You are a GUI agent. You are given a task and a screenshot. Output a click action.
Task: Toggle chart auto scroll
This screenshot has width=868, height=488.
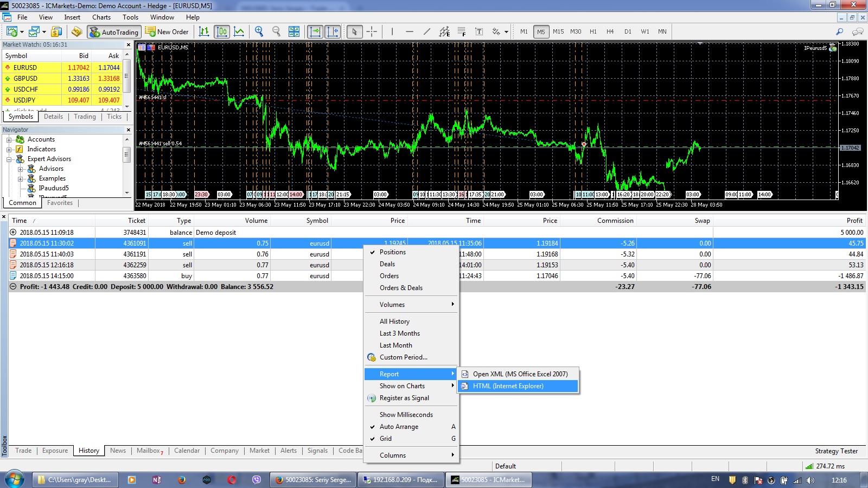pos(315,31)
